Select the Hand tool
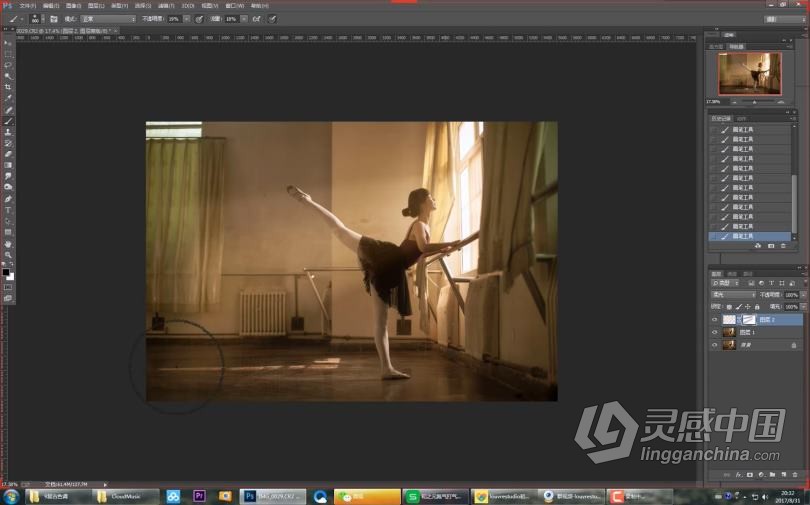810x505 pixels. [8, 244]
